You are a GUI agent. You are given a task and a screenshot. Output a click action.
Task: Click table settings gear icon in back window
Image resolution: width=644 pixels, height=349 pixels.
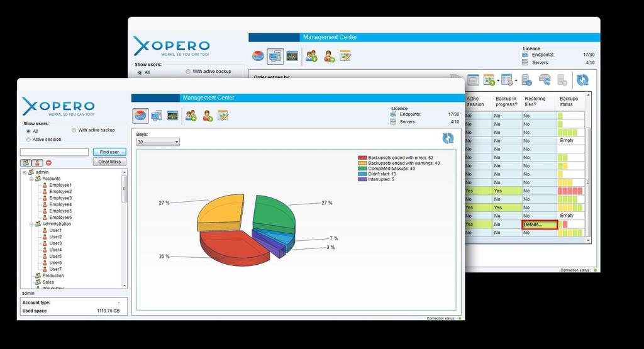507,80
